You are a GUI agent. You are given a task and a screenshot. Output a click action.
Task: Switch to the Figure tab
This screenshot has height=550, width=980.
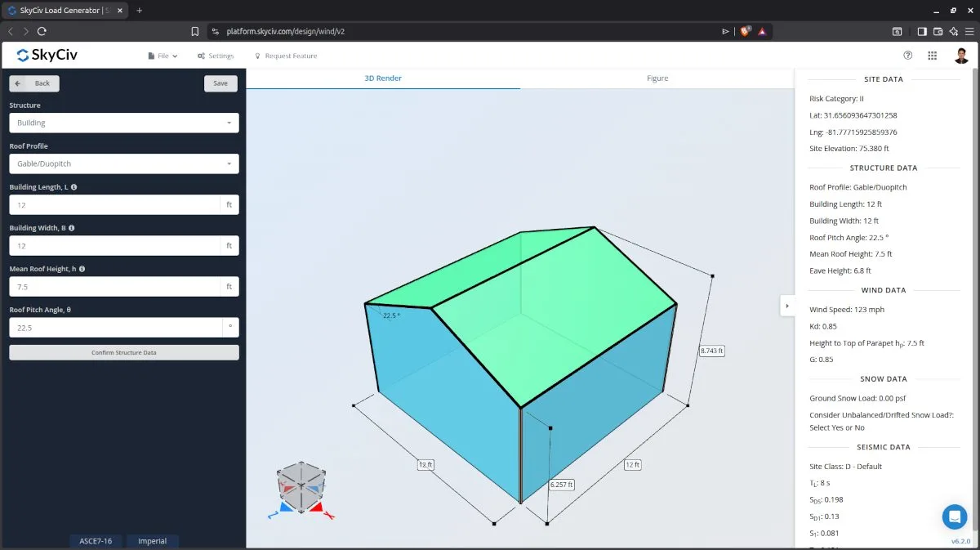point(657,78)
